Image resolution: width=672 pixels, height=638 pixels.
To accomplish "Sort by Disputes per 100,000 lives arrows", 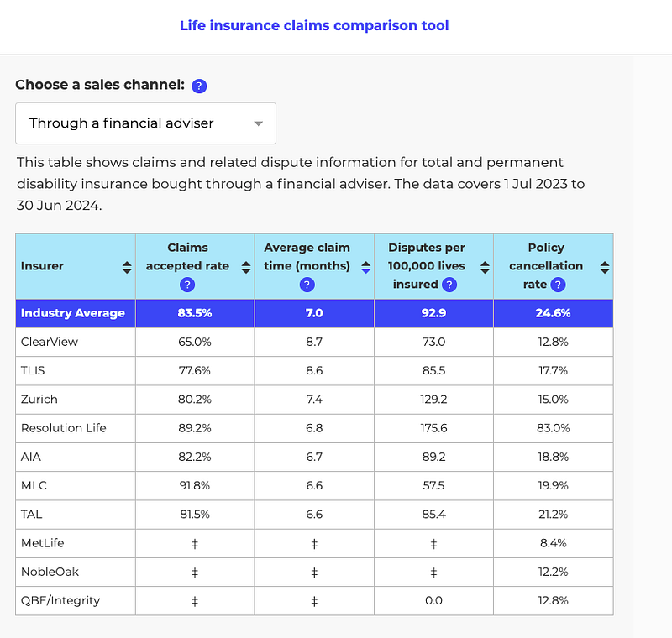I will [485, 267].
